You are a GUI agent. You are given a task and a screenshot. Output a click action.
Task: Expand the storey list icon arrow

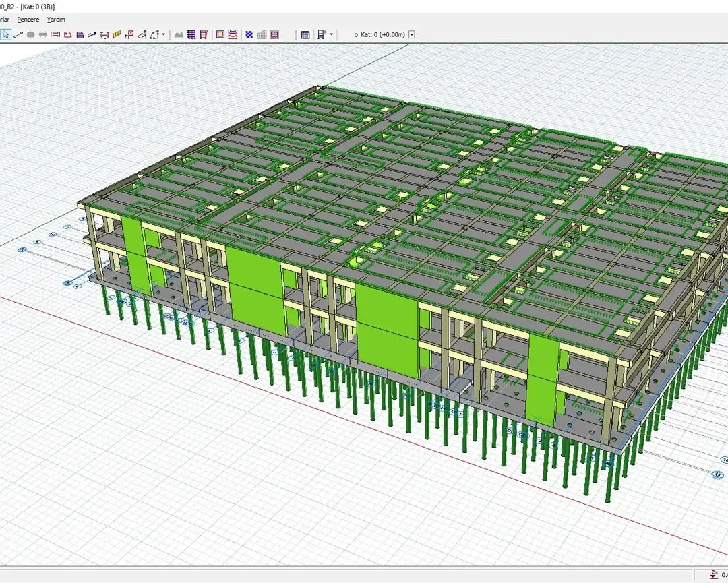[331, 34]
